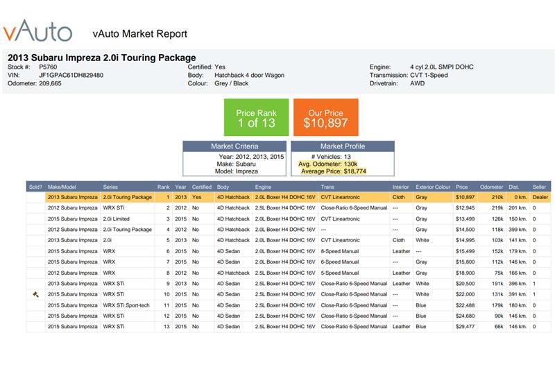The height and width of the screenshot is (392, 555).
Task: Click the Body column header
Action: click(223, 187)
